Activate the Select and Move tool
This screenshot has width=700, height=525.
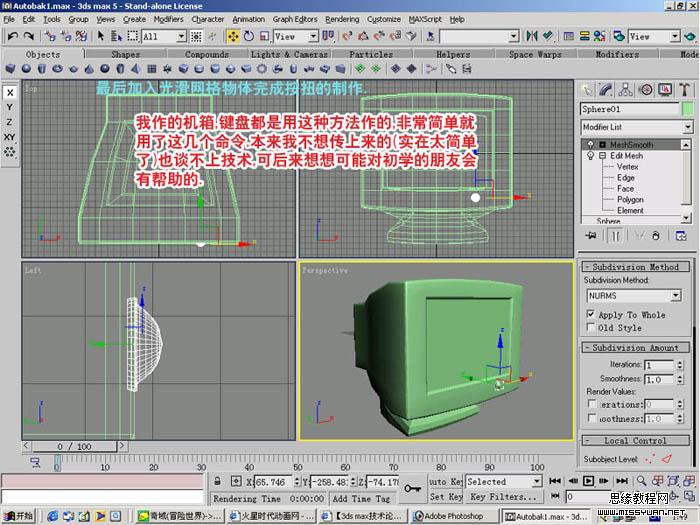233,36
